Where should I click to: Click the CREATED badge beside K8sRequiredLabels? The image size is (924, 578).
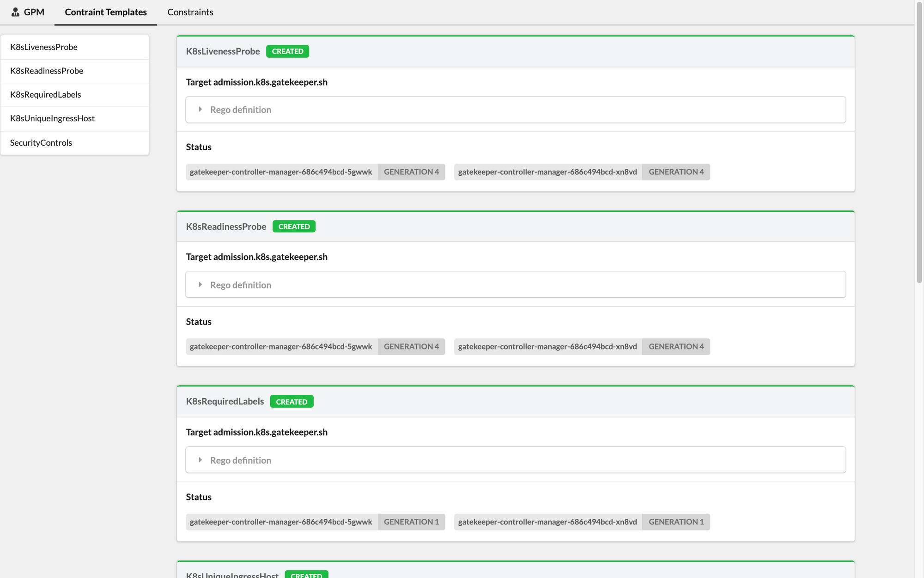tap(292, 401)
